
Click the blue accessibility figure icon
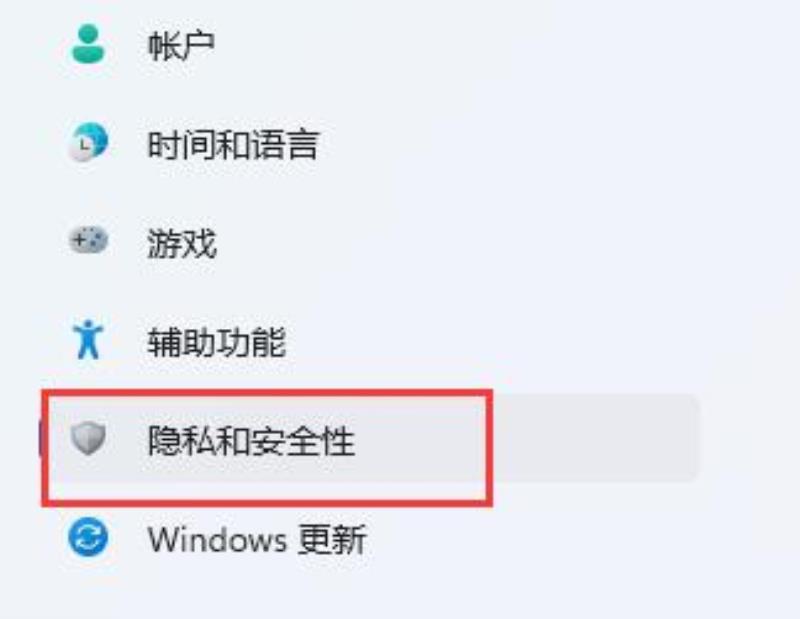coord(88,339)
